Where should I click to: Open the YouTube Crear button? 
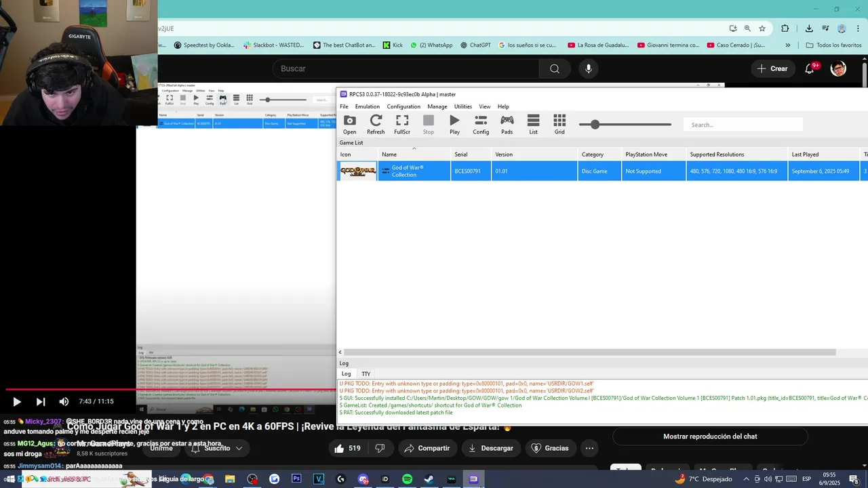click(x=772, y=68)
